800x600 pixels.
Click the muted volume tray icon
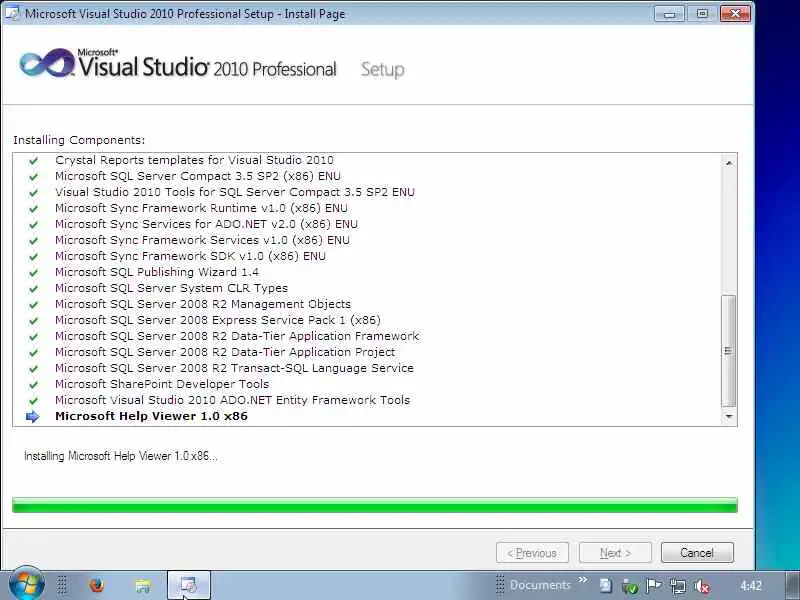702,586
